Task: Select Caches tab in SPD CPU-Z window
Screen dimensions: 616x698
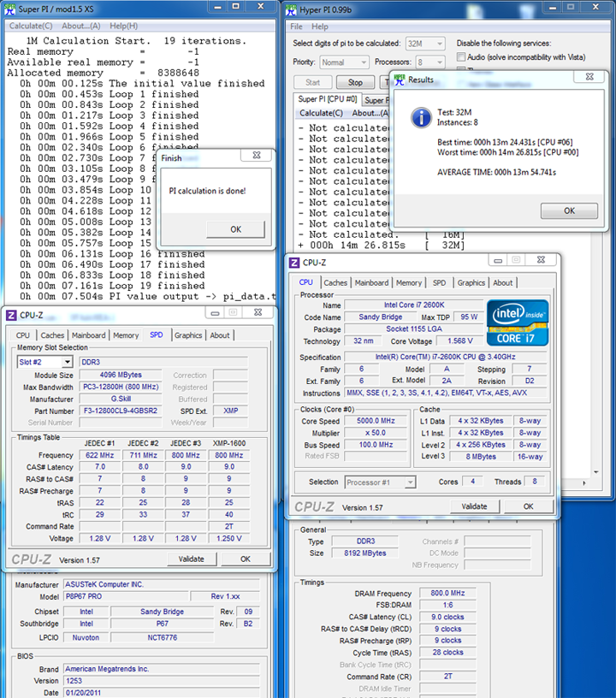Action: (x=52, y=335)
